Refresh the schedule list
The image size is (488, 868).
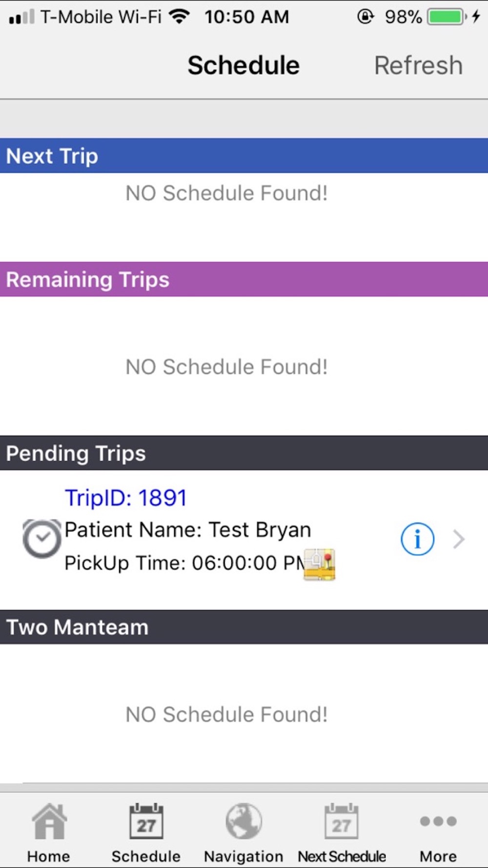[418, 65]
